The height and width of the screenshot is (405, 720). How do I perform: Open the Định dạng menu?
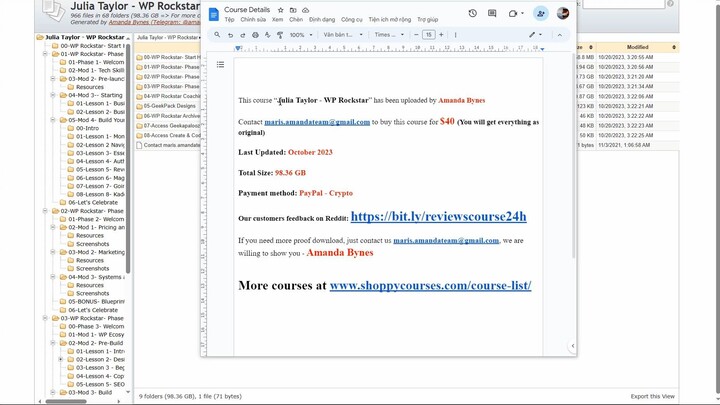[x=322, y=19]
